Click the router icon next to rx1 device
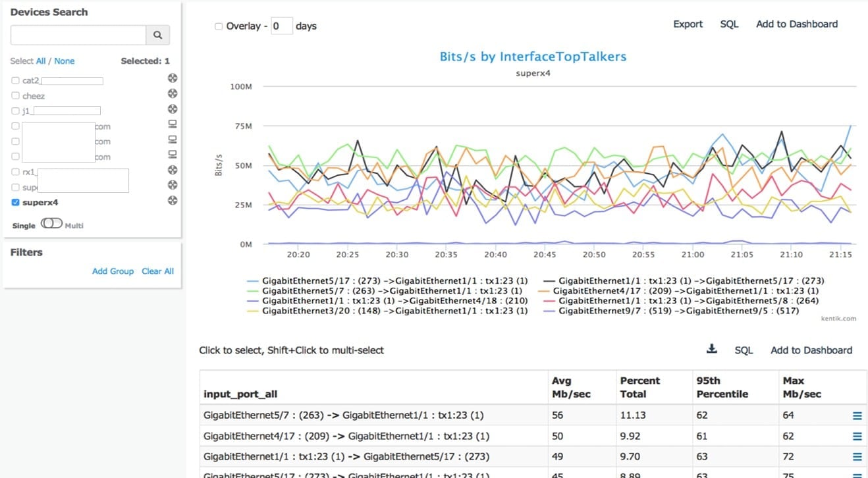The height and width of the screenshot is (478, 868). tap(173, 170)
